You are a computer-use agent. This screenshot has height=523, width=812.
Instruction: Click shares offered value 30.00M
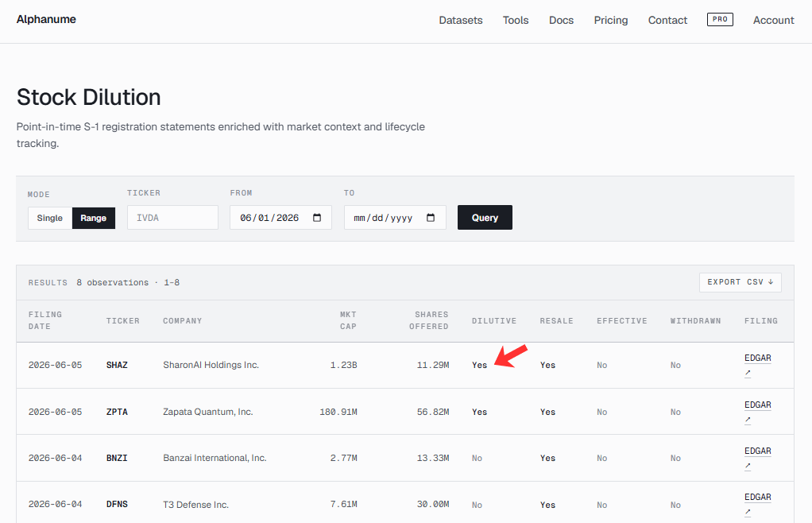(433, 505)
